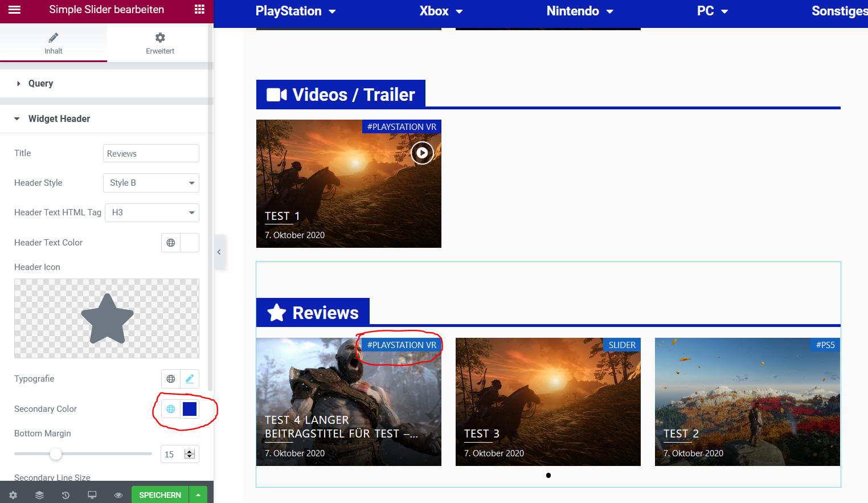Switch to the Inhalt tab

pyautogui.click(x=54, y=43)
